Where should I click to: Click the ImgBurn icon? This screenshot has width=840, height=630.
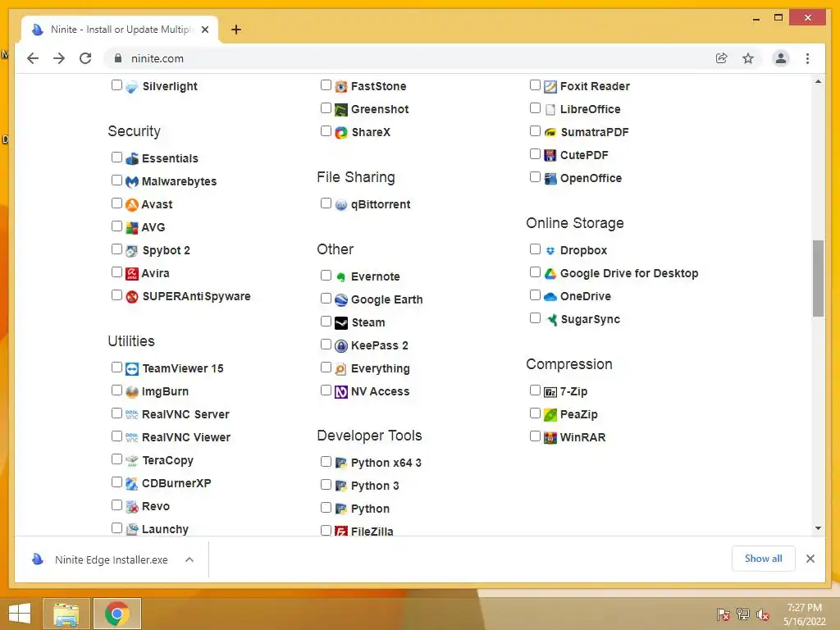[x=132, y=392]
